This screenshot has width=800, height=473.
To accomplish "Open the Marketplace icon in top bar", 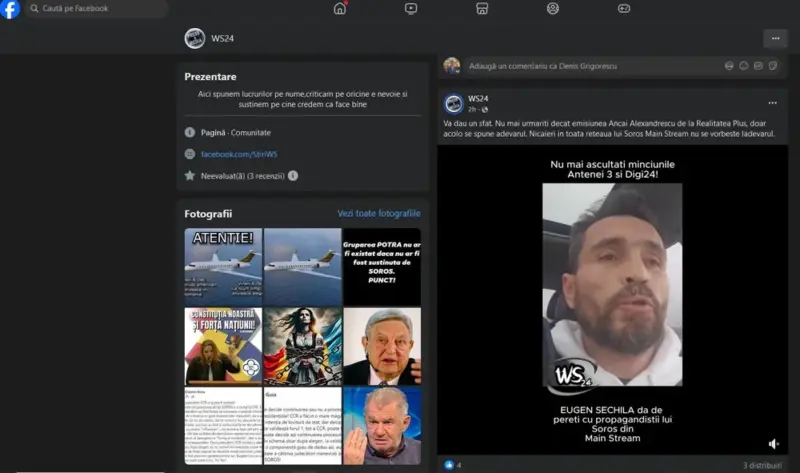I will (482, 9).
